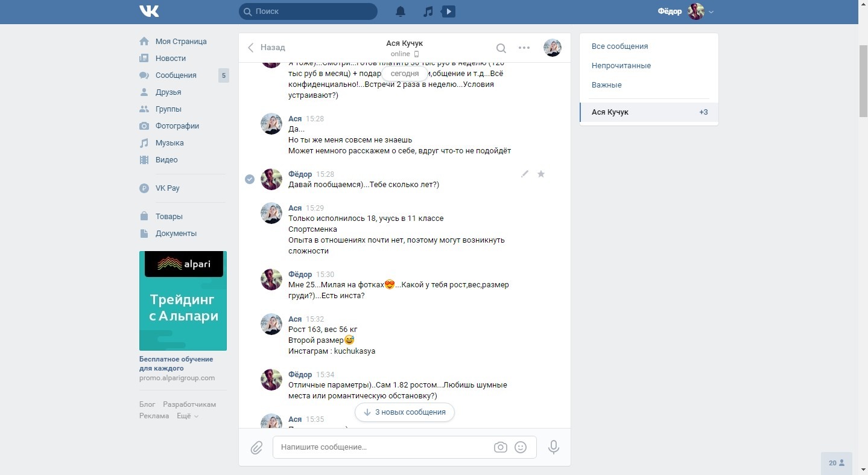Open the Разработчикам footer link

(189, 404)
